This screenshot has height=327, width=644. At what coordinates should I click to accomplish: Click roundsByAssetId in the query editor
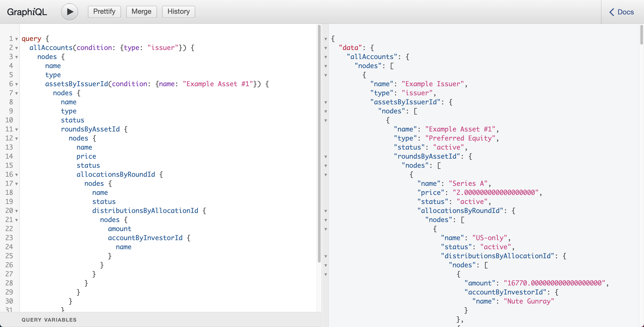click(90, 129)
